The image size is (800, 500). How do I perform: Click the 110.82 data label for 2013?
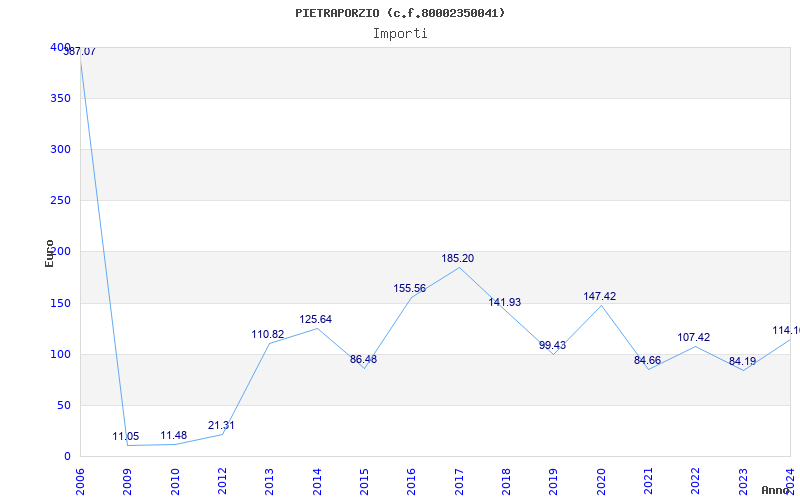click(x=268, y=335)
